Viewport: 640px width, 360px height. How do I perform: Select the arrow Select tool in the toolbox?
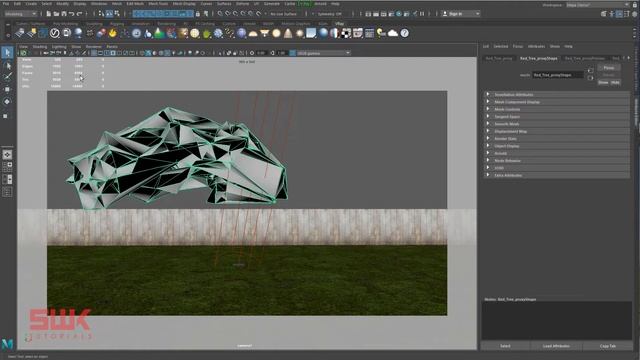tap(7, 52)
